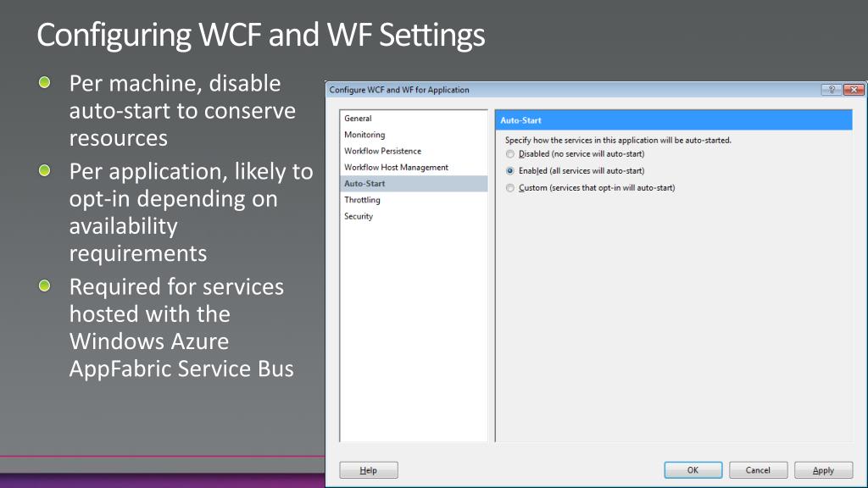Select Custom opt-in auto-start option

pos(510,188)
